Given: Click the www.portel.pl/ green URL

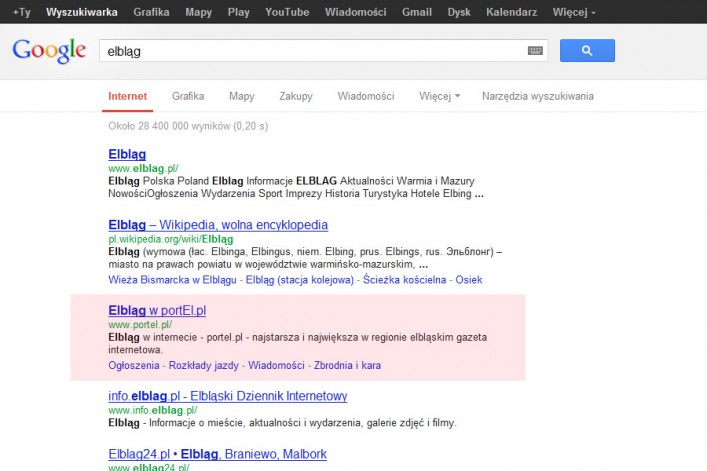Looking at the screenshot, I should pyautogui.click(x=140, y=325).
